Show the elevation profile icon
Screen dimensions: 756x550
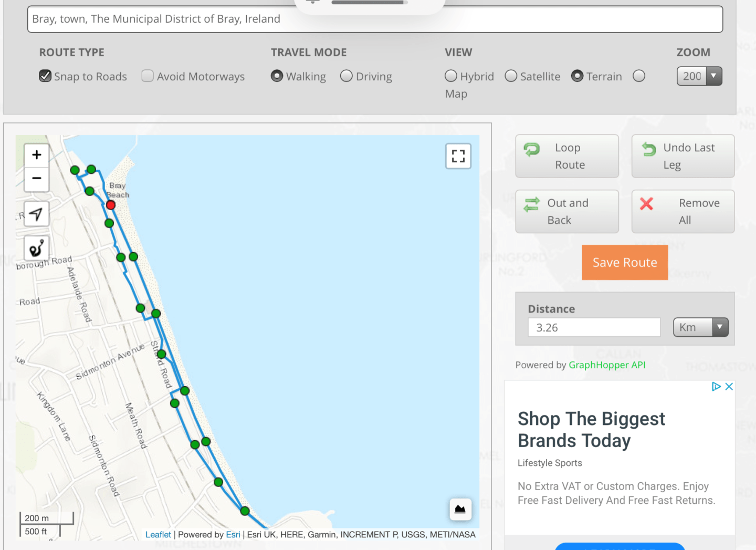click(460, 509)
